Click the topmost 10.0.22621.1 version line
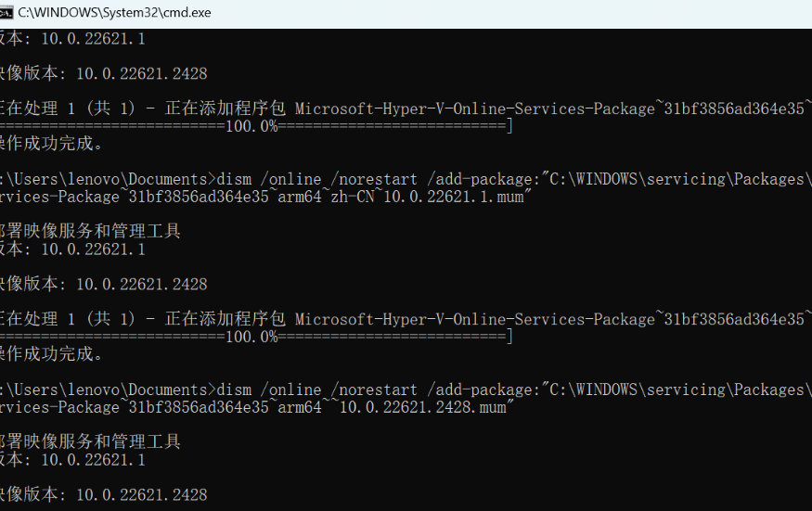Viewport: 812px width, 511px height. pyautogui.click(x=93, y=39)
